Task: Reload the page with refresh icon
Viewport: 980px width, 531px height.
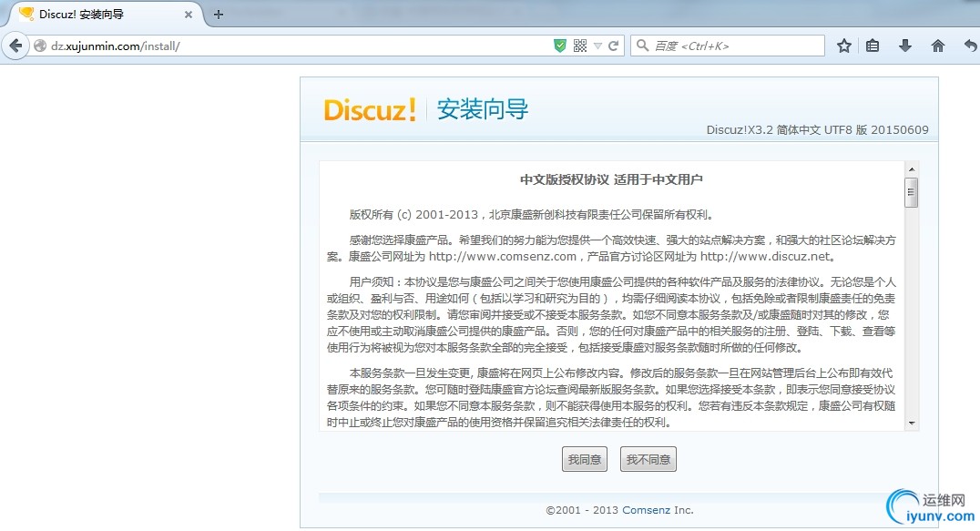Action: coord(614,46)
